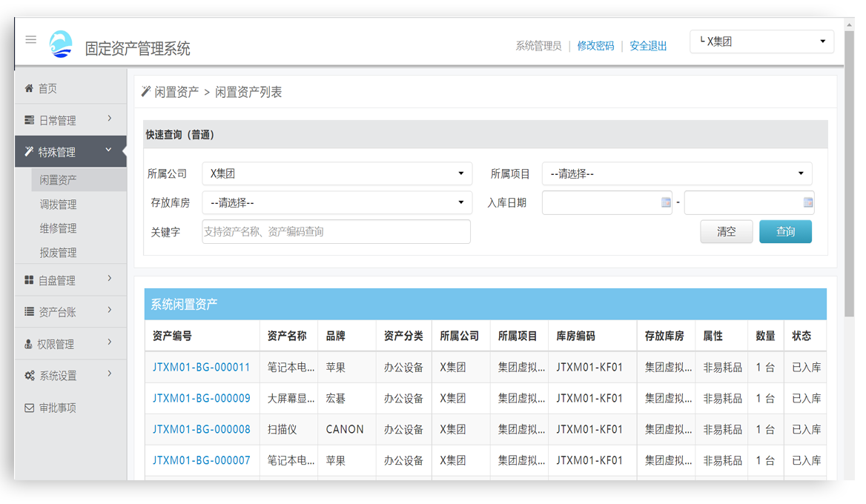Screen dimensions: 866x504
Task: Open the 所属公司 dropdown
Action: coord(336,173)
